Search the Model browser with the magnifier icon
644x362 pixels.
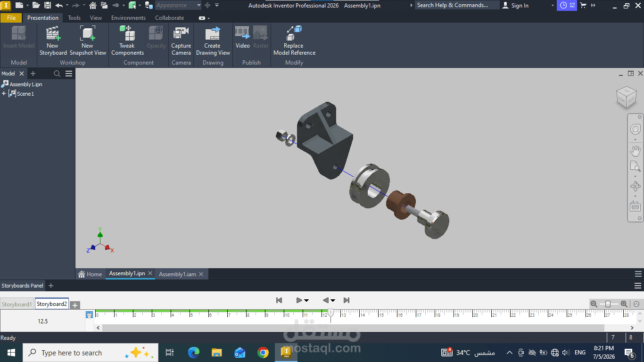coord(57,74)
